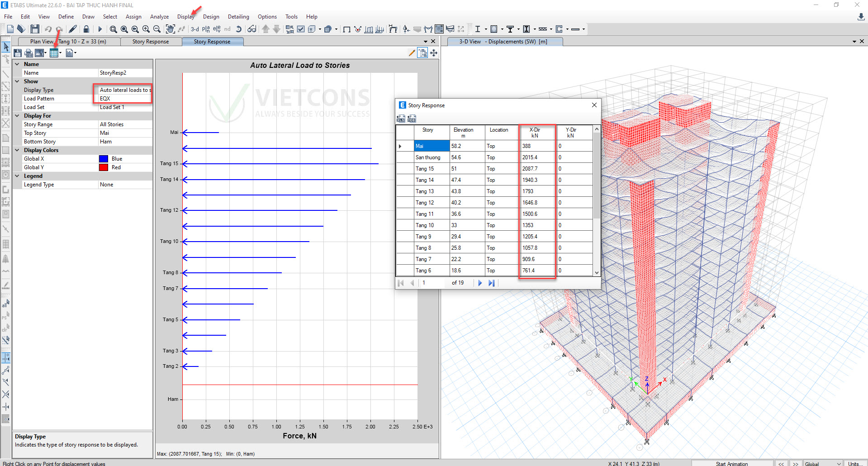This screenshot has width=868, height=466.
Task: Open the Detailing menu
Action: 238,17
